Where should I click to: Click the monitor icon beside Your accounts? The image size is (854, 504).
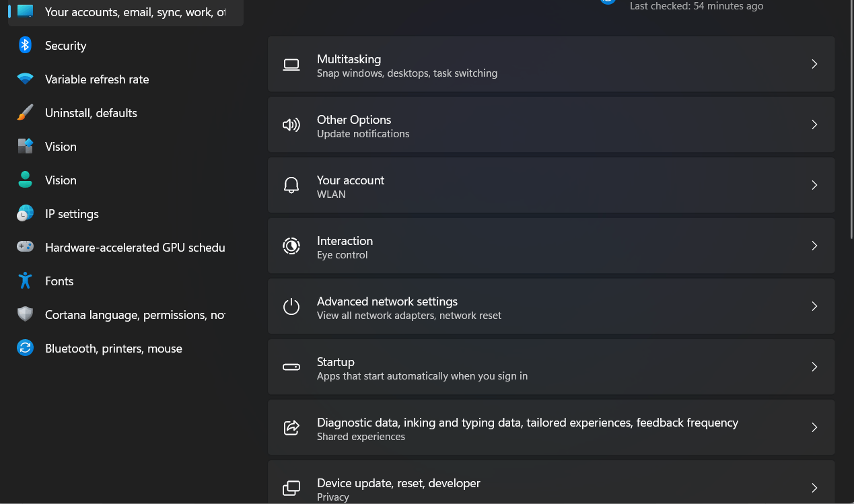(25, 11)
